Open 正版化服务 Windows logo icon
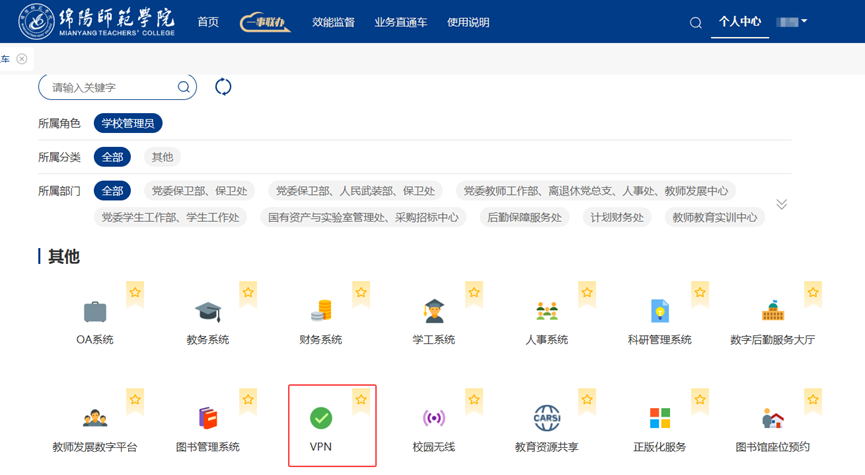The image size is (865, 475). [660, 418]
